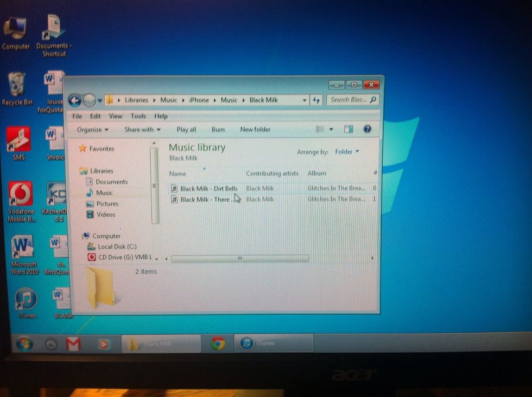The width and height of the screenshot is (532, 397).
Task: Open the View menu
Action: [x=115, y=116]
